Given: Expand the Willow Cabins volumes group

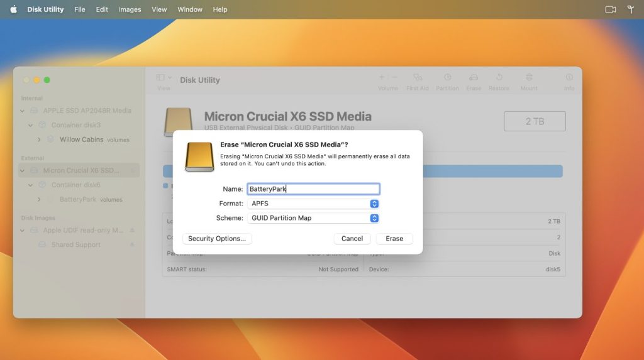Looking at the screenshot, I should point(39,139).
